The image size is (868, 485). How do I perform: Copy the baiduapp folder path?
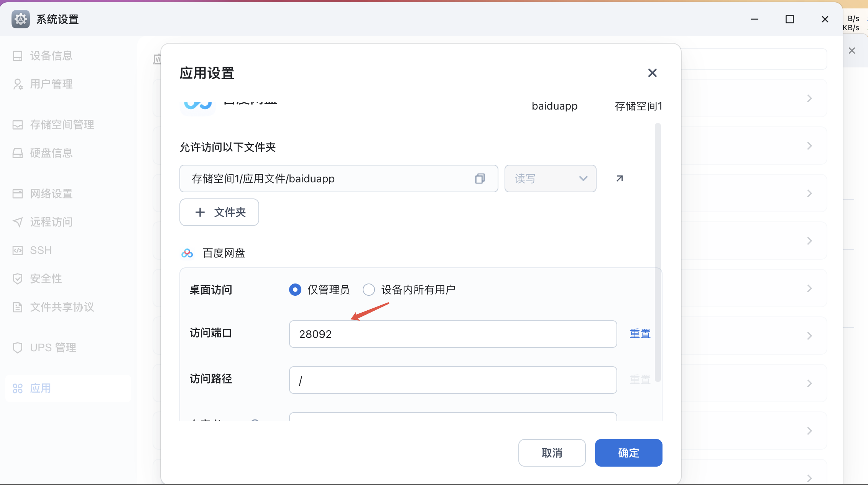480,179
